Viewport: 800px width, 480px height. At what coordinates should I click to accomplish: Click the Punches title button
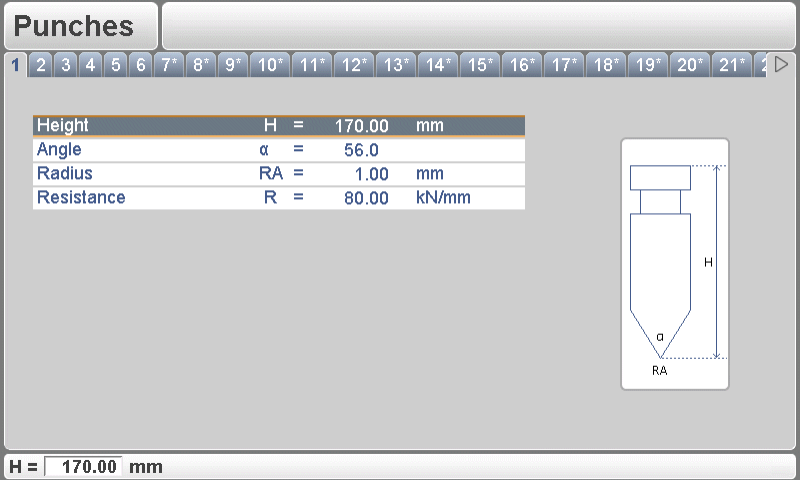click(80, 26)
